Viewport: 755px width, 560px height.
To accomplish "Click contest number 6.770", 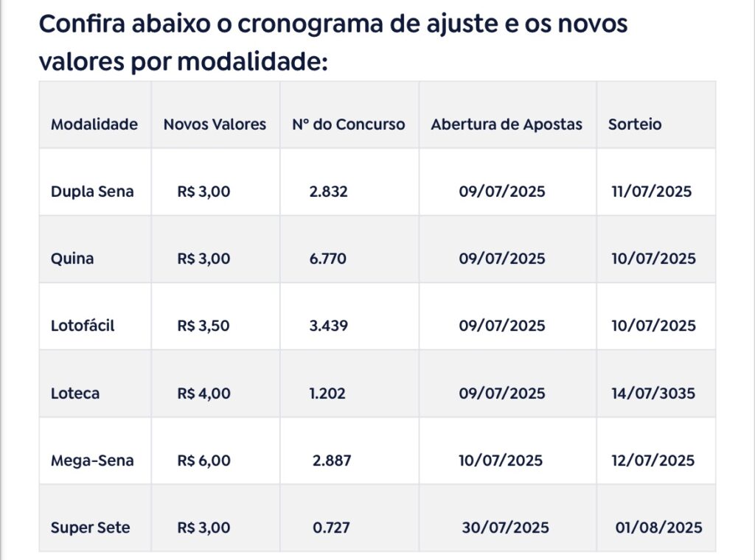I will (x=328, y=259).
